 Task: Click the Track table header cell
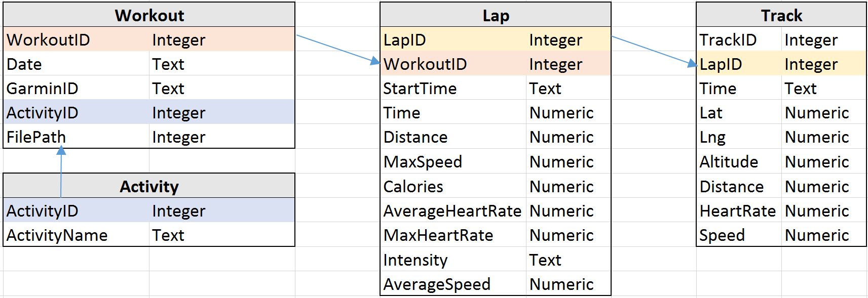click(781, 15)
